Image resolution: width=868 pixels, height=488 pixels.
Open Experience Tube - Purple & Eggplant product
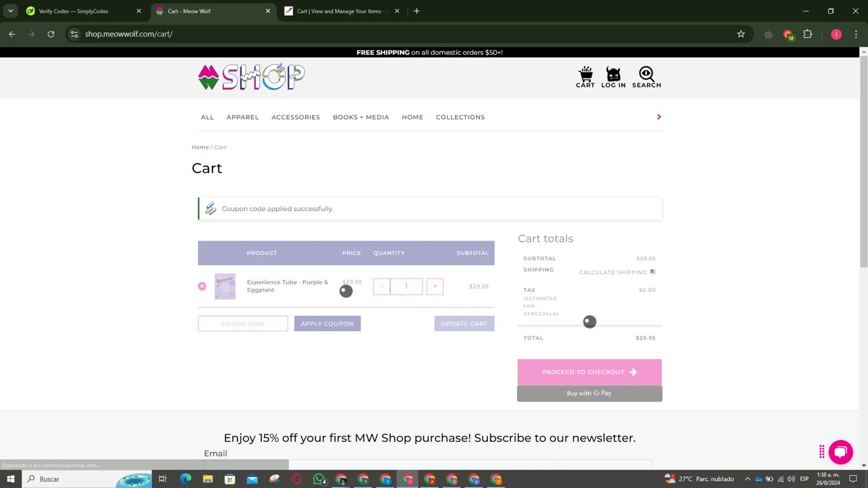[x=288, y=286]
